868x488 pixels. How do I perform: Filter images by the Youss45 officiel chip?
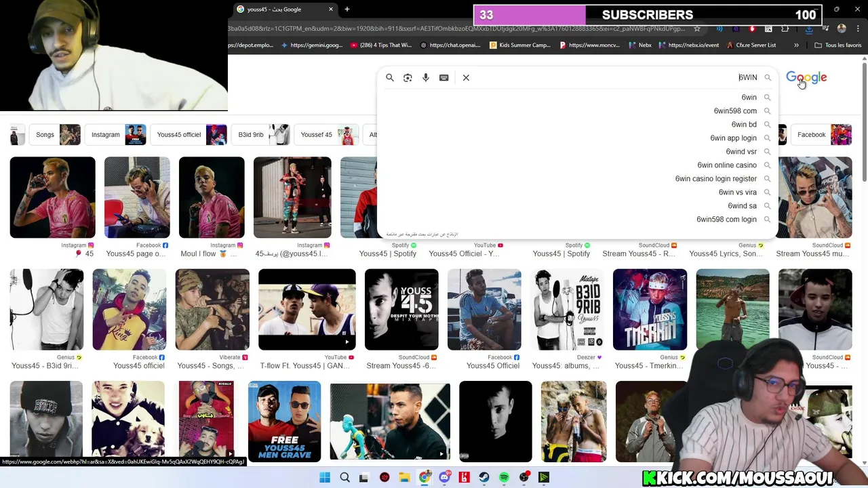189,135
